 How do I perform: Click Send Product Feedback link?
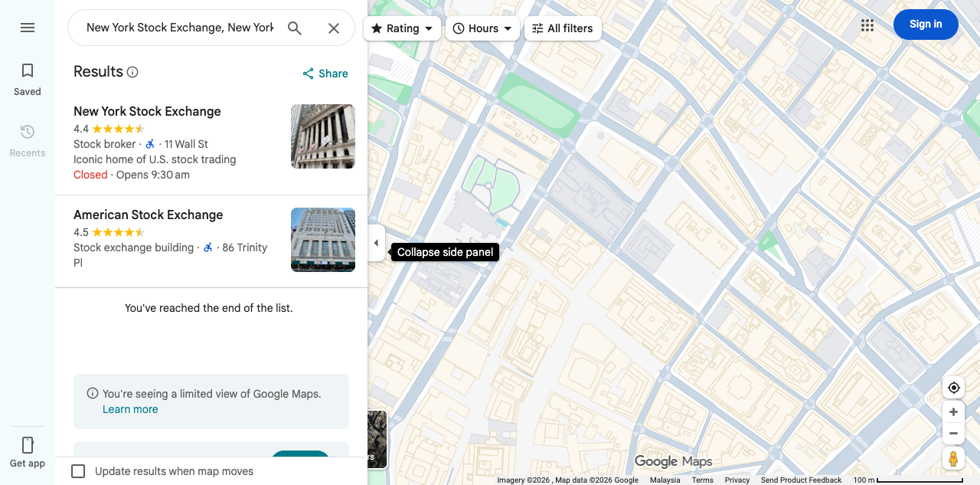(801, 480)
